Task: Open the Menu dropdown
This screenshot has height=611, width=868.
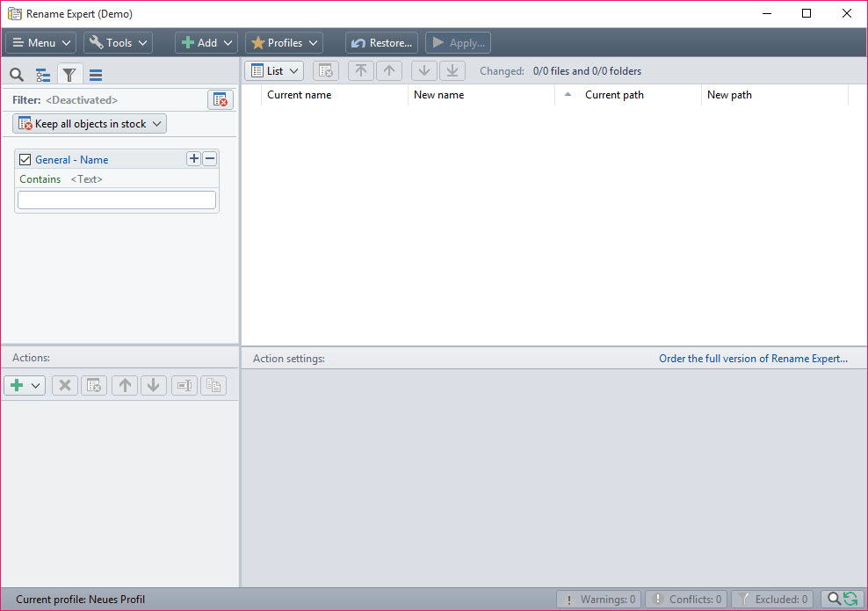Action: tap(41, 43)
